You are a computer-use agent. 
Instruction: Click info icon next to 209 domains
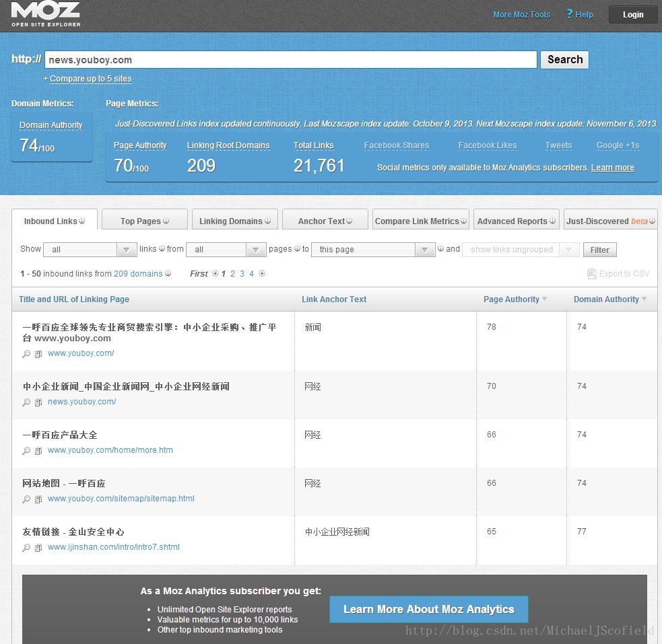click(168, 273)
